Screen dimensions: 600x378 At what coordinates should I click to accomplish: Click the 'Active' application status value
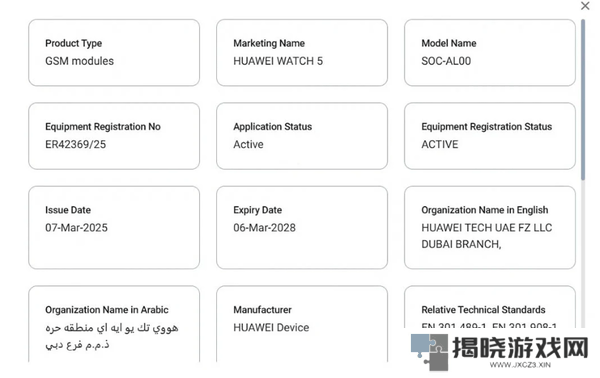point(248,144)
